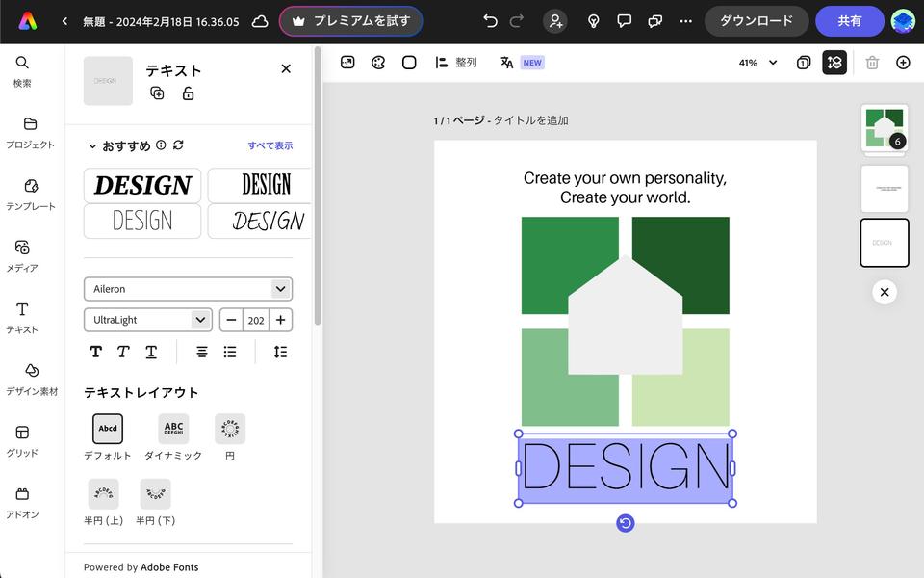The image size is (924, 578).
Task: Increase font size with plus stepper
Action: [x=280, y=320]
